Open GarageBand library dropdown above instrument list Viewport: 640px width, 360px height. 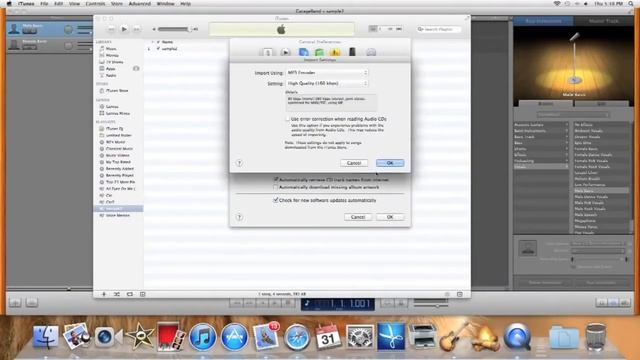(x=573, y=115)
